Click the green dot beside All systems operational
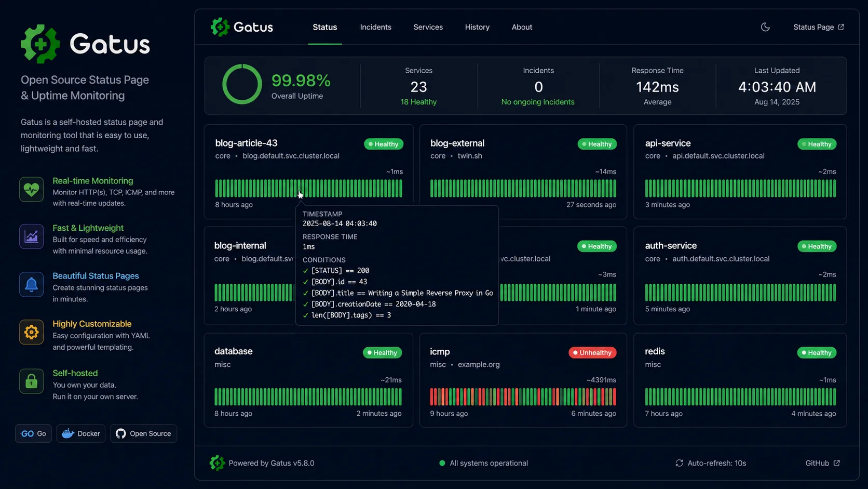The width and height of the screenshot is (868, 489). coord(442,463)
